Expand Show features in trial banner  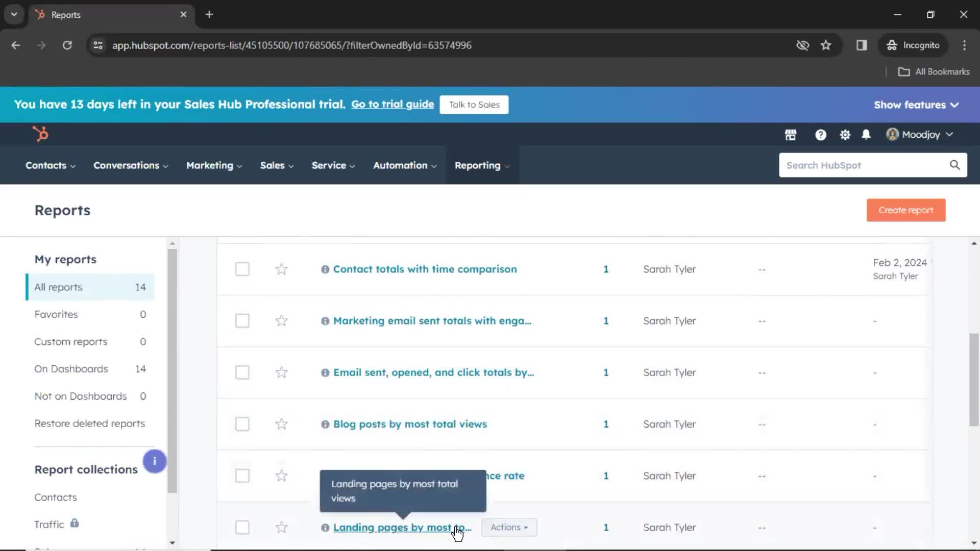pyautogui.click(x=916, y=105)
